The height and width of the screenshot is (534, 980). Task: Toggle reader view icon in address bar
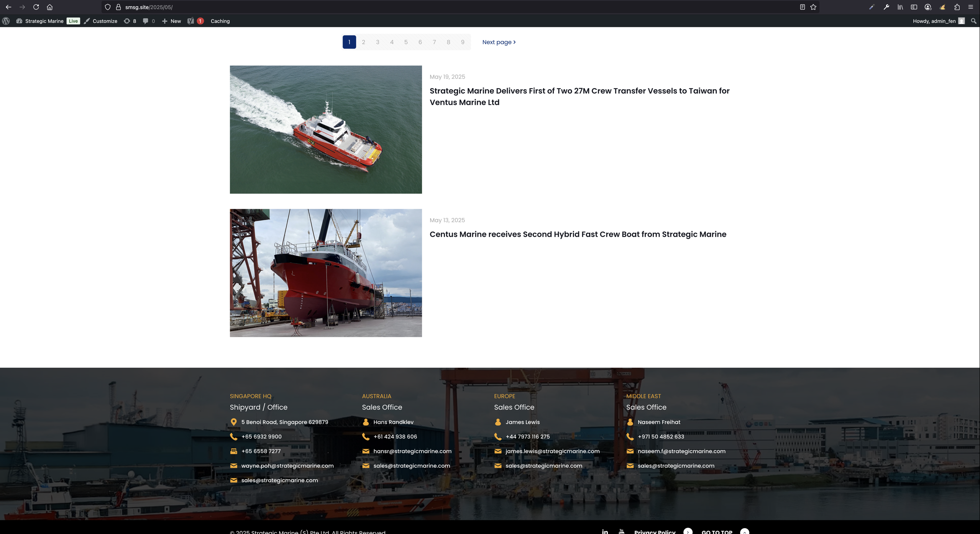pos(802,7)
